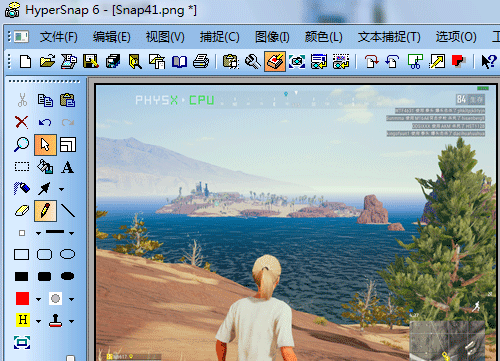Expand the highlighter tool dropdown arrow
This screenshot has width=500, height=361.
tap(38, 321)
